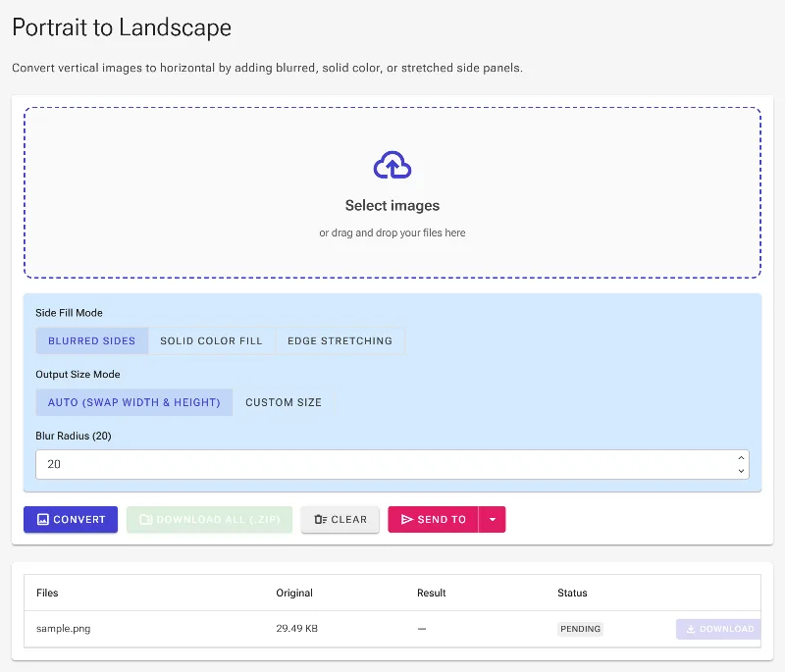Click the Portrait to Landscape heading

122,27
